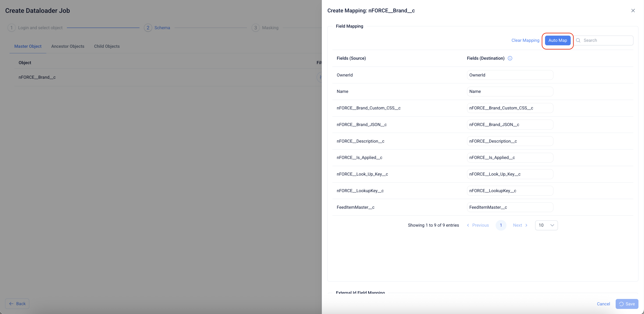Open the nFORCE__Brand_JSON__c destination selector
The width and height of the screenshot is (644, 314).
[510, 124]
